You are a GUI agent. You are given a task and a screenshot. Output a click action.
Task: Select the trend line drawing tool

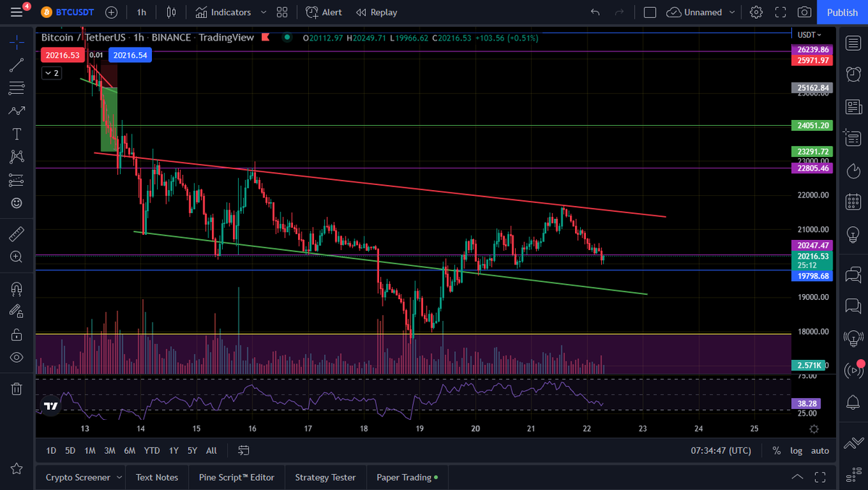[17, 65]
